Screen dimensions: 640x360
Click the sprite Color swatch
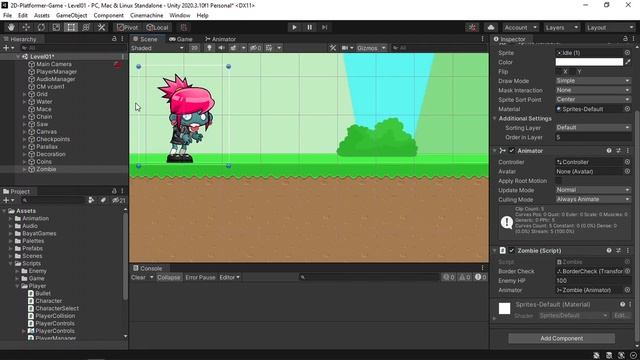click(589, 62)
